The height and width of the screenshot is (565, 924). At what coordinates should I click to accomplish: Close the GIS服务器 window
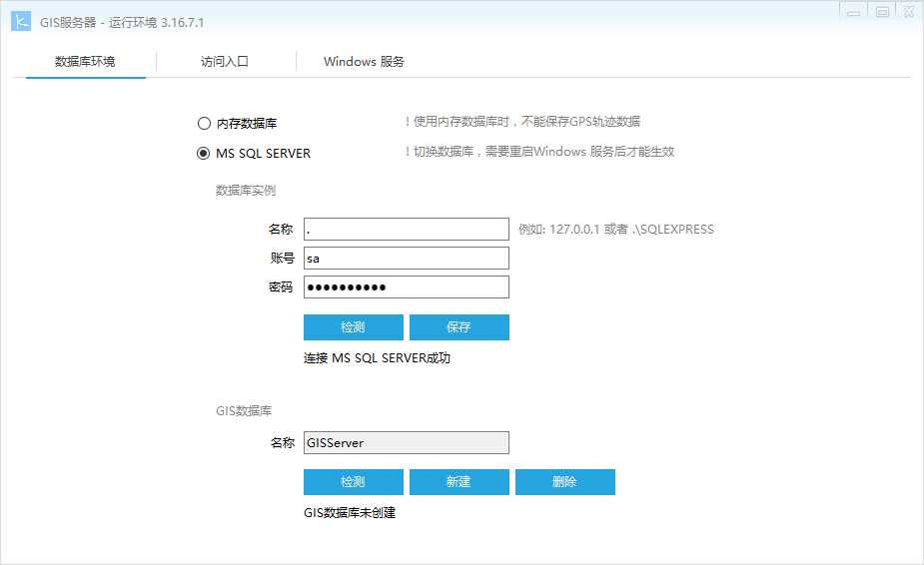pyautogui.click(x=909, y=11)
